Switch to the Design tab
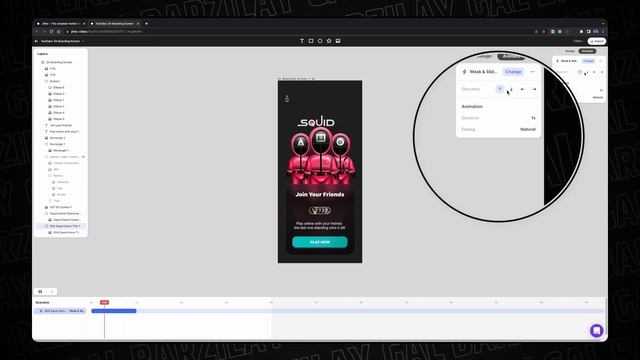Screen dimensions: 640x360 click(570, 51)
